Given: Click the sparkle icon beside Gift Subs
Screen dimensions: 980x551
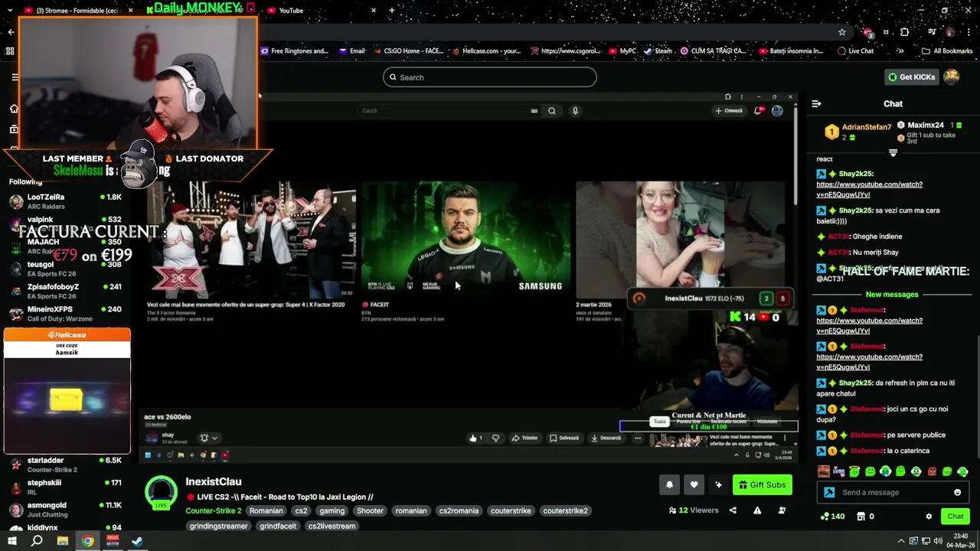Looking at the screenshot, I should 718,484.
